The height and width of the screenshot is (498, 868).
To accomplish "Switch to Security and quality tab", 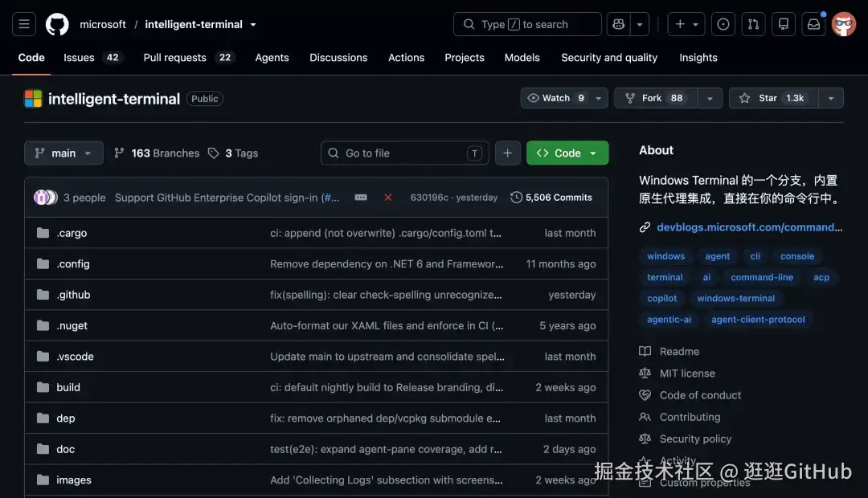I will 609,58.
